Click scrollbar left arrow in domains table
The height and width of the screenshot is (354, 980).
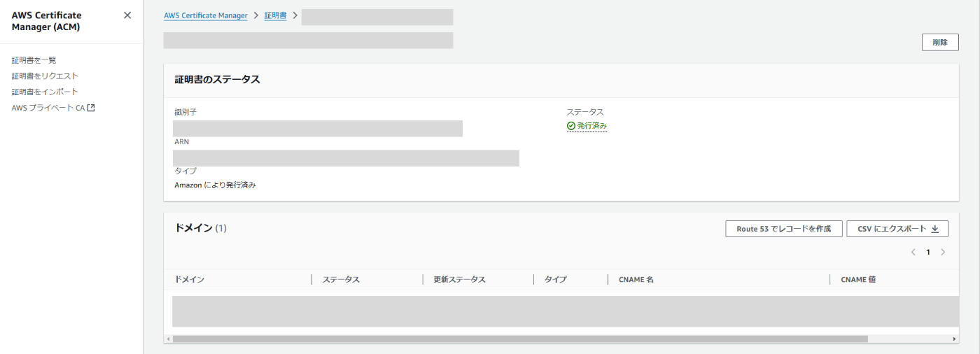pos(167,339)
